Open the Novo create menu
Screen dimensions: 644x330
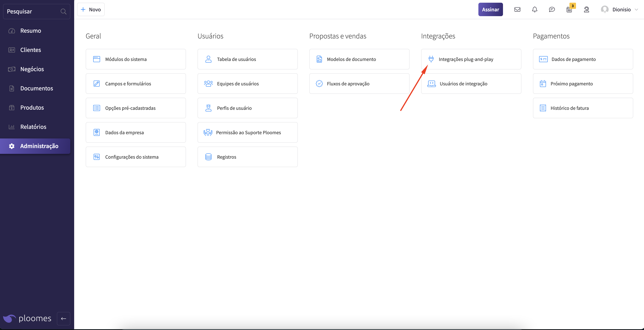pos(91,9)
